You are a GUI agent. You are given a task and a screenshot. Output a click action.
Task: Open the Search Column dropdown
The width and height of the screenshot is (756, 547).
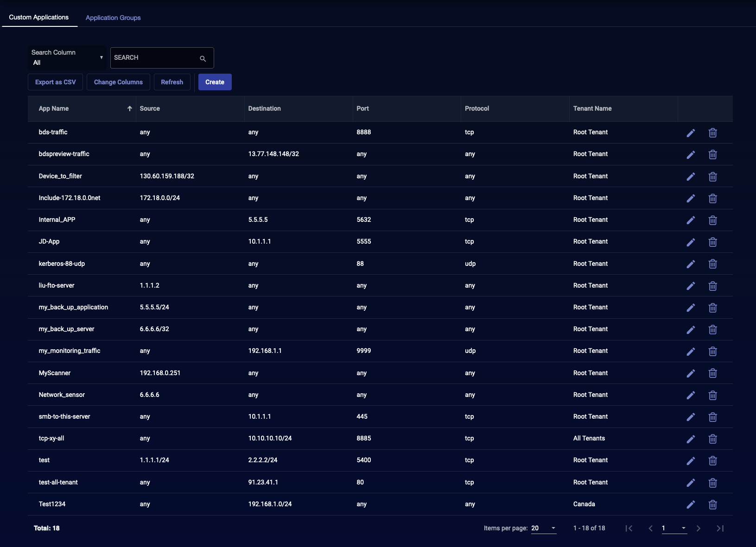tap(67, 58)
